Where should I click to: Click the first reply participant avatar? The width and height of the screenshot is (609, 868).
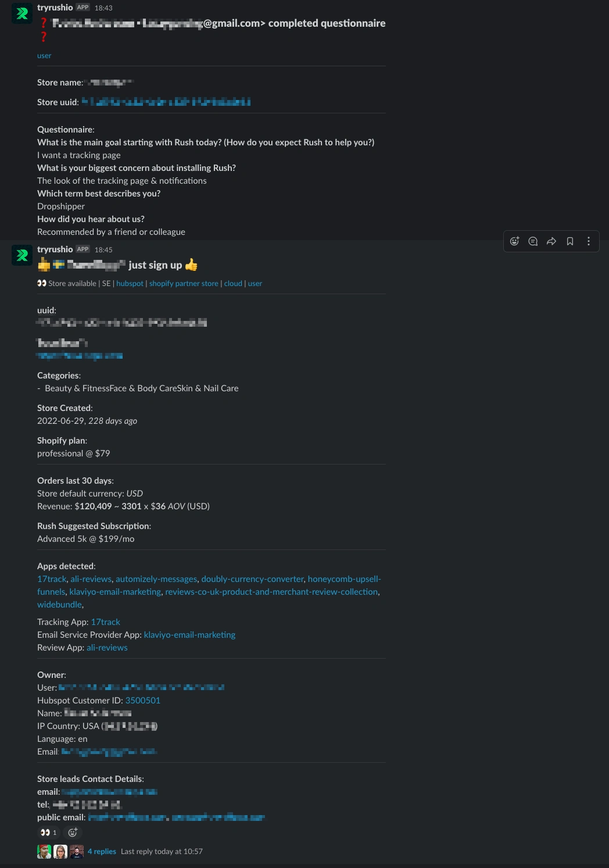44,851
